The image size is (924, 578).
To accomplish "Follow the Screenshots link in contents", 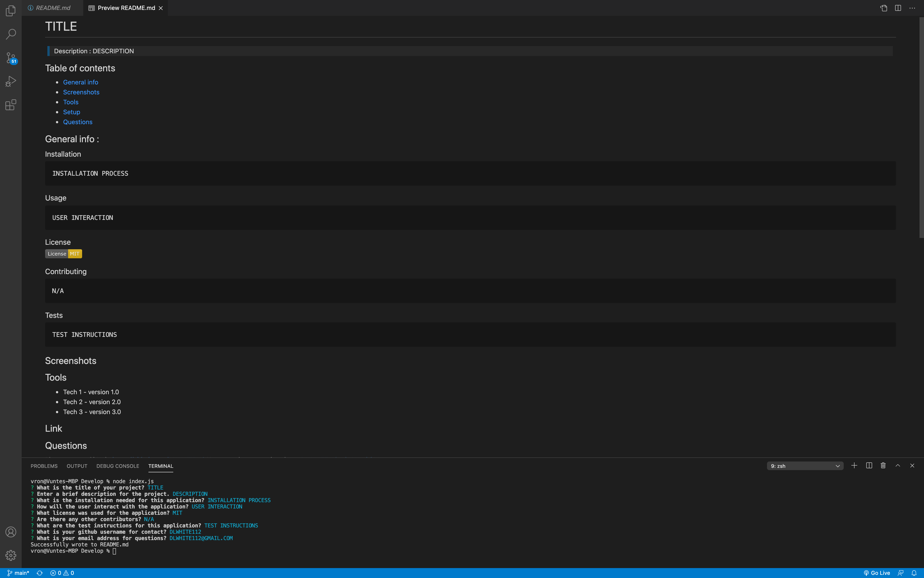I will coord(81,92).
